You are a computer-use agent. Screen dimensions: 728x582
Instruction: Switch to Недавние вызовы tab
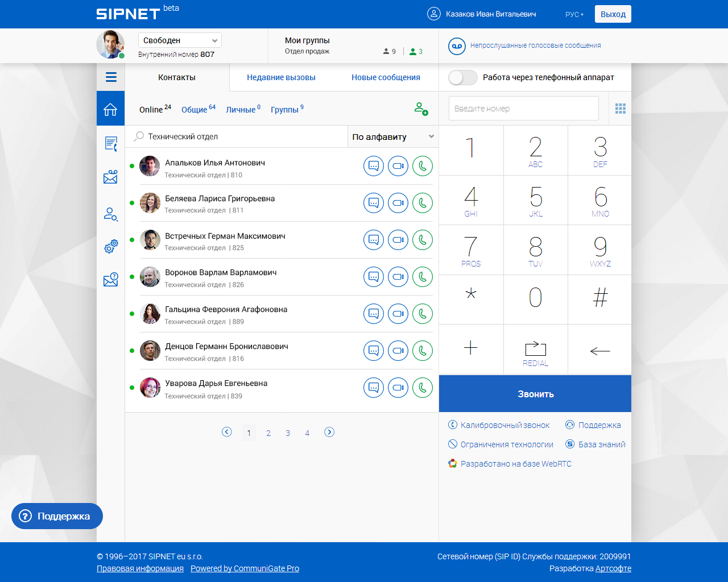(x=281, y=77)
